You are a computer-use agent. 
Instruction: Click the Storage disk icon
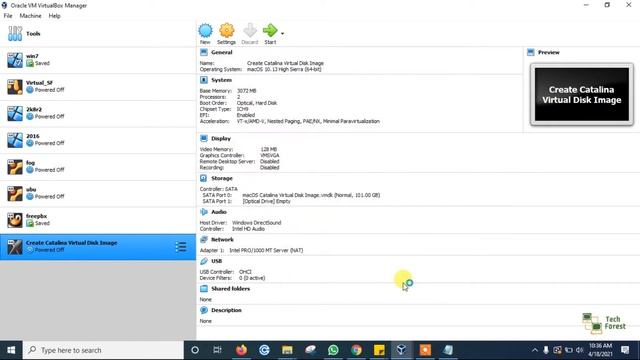point(204,178)
